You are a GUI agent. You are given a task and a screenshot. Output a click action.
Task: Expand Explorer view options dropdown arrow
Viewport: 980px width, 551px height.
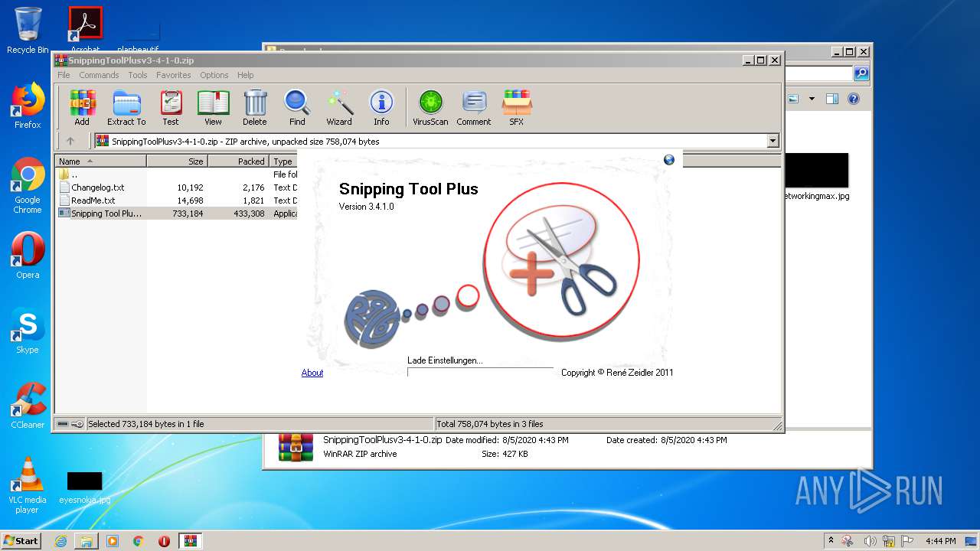click(x=812, y=99)
